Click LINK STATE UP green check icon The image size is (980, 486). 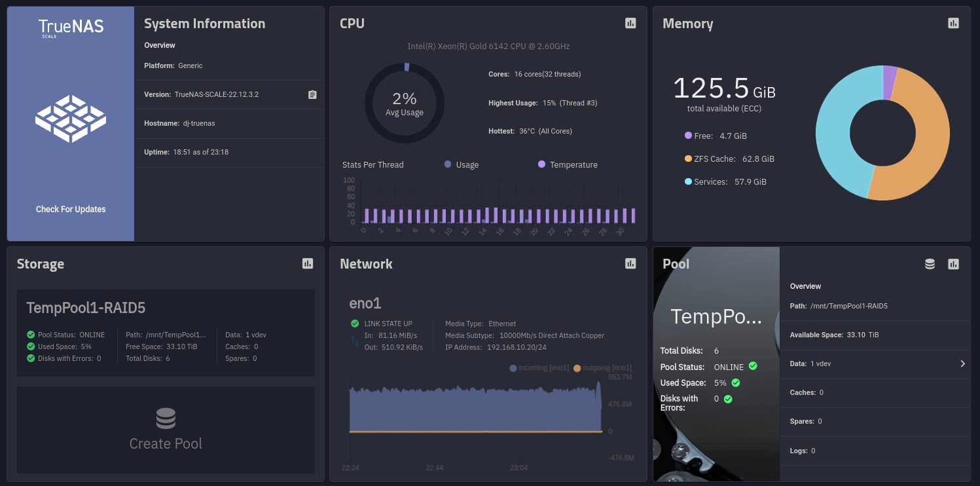(x=355, y=324)
